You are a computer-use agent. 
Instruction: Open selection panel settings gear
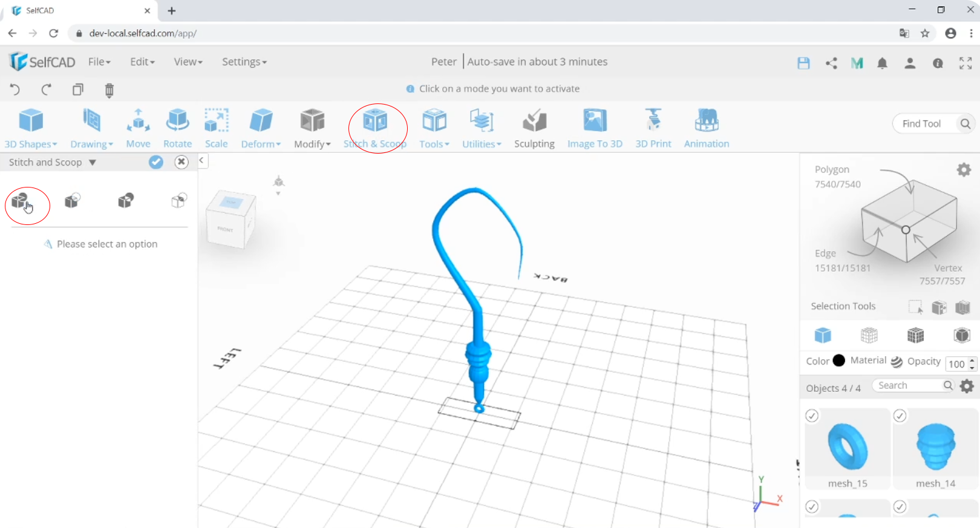point(964,170)
